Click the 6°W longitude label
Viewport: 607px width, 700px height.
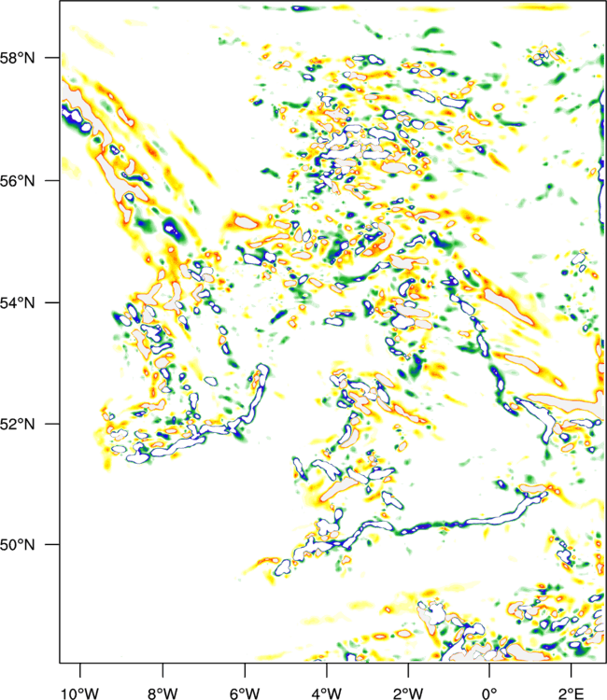[x=245, y=693]
